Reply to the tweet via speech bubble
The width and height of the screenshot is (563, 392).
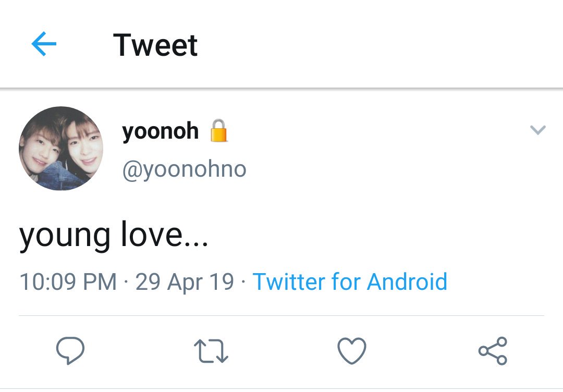[70, 350]
